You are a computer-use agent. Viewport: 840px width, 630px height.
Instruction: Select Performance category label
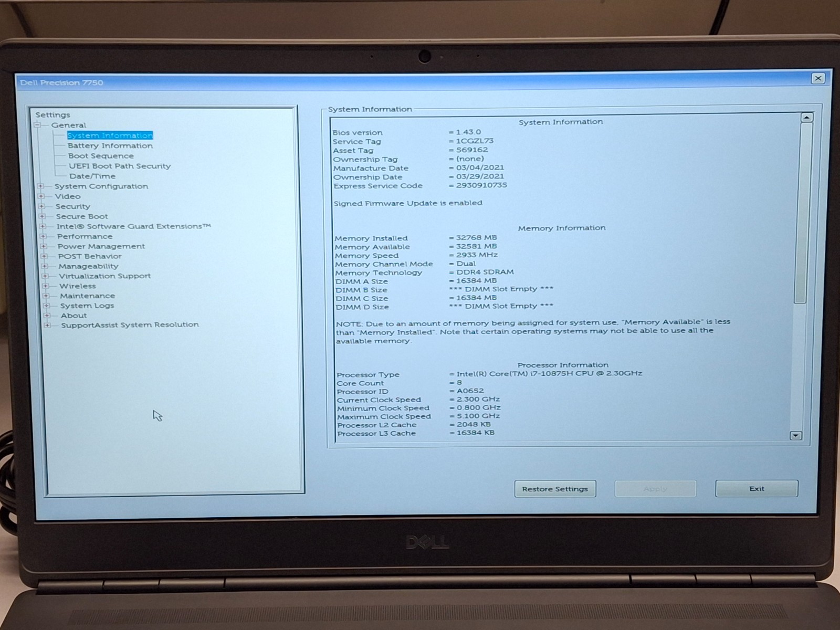(85, 236)
